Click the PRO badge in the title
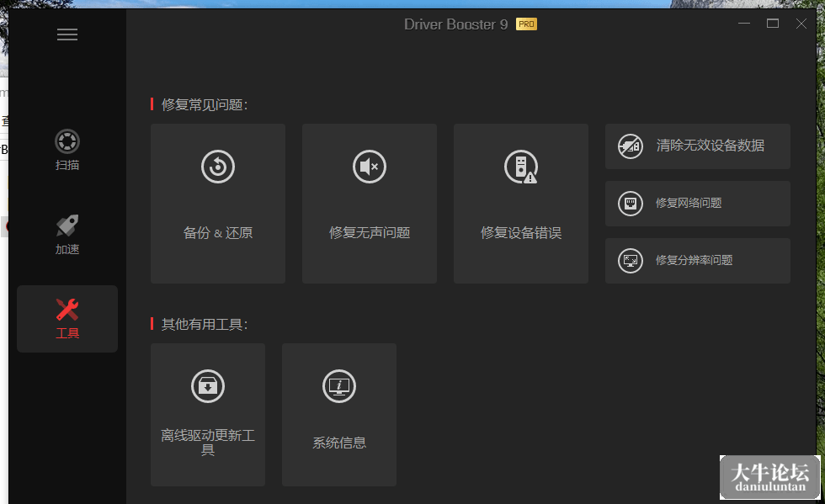The width and height of the screenshot is (825, 504). coord(526,24)
